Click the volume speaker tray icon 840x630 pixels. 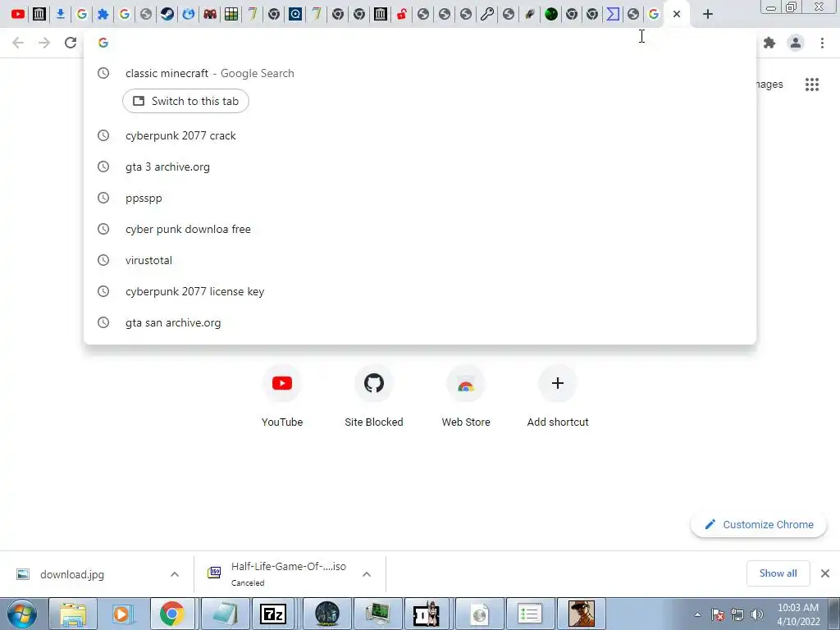point(757,614)
